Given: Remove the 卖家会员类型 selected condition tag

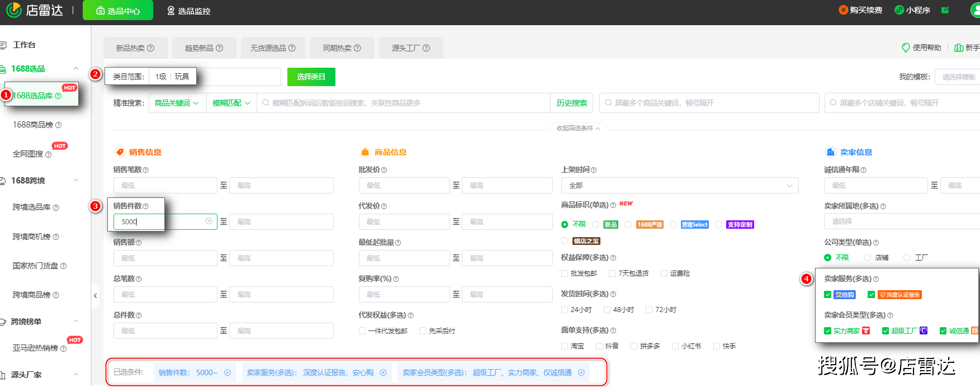Looking at the screenshot, I should (581, 372).
